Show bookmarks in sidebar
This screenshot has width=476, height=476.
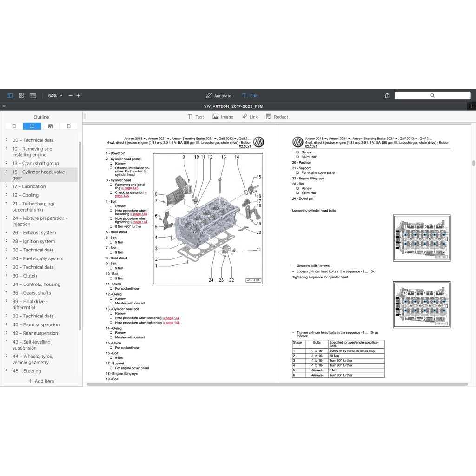tap(14, 126)
